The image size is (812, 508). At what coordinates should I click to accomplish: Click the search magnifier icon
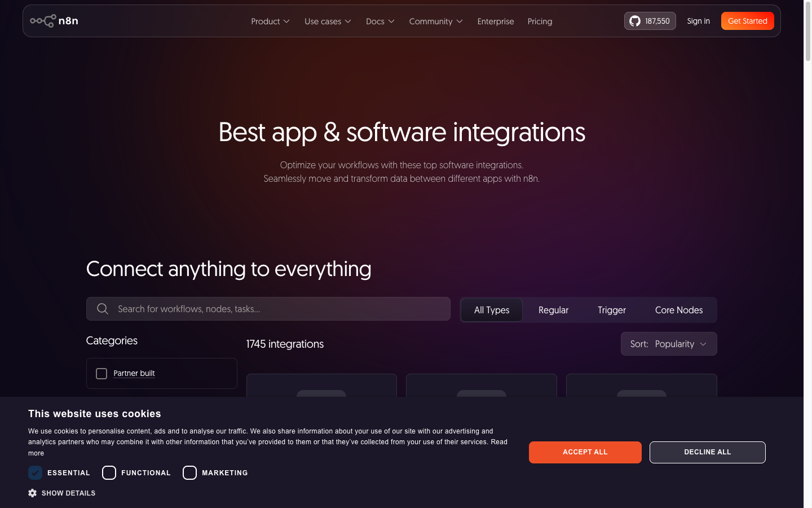pos(103,309)
